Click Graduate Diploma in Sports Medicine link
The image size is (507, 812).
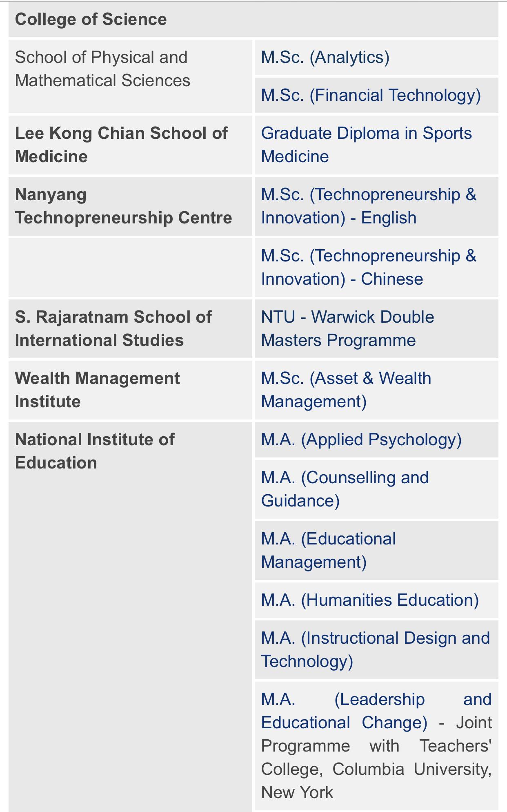click(x=366, y=145)
